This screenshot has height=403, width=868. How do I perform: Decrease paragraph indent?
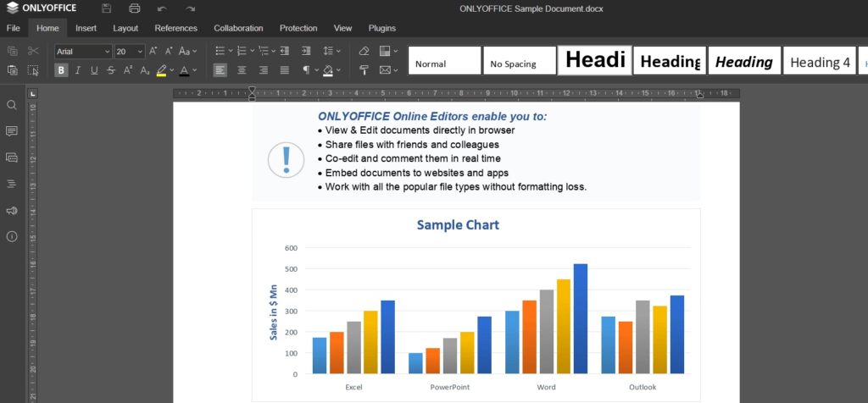click(x=285, y=51)
